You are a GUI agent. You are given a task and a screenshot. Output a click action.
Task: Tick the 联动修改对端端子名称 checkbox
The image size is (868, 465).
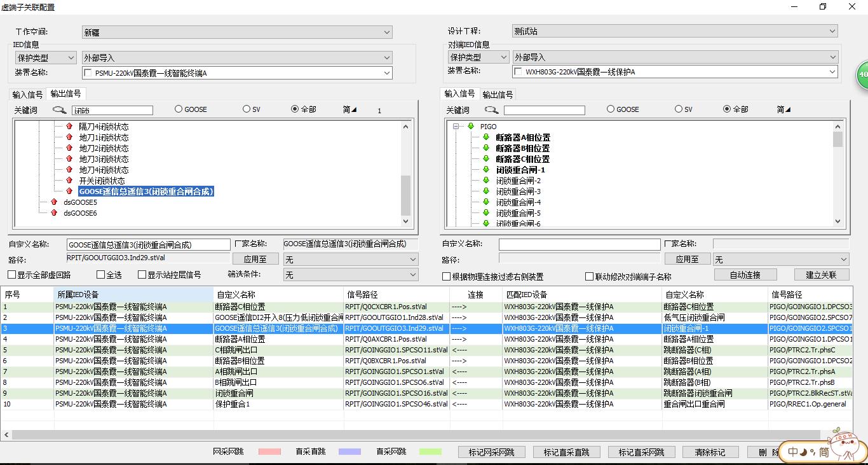coord(589,277)
